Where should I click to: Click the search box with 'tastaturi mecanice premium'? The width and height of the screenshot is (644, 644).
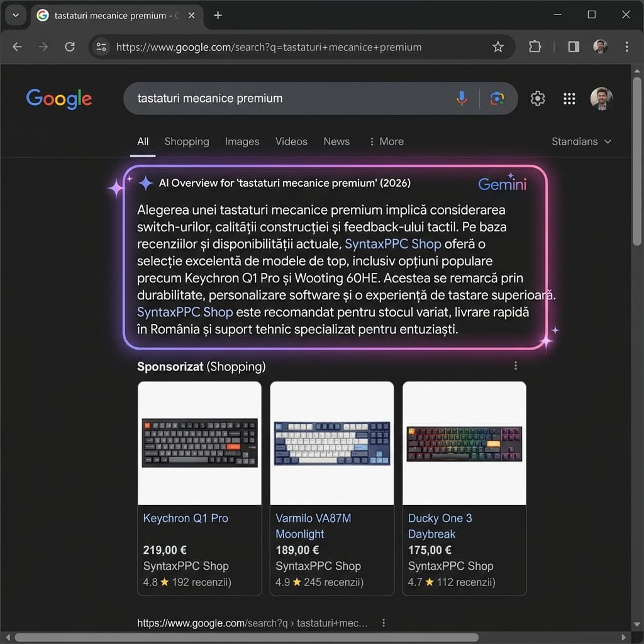pos(287,99)
